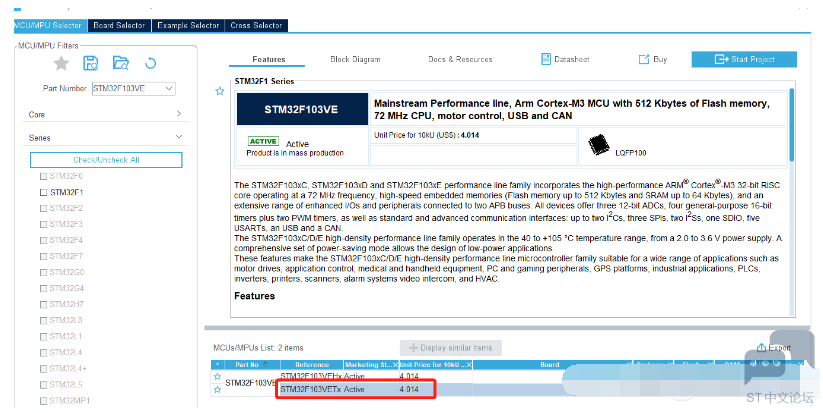Collapse the Series filter section

[x=179, y=137]
